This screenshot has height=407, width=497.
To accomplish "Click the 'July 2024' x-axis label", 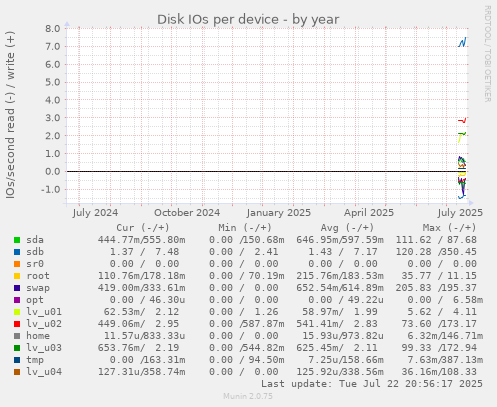I will click(95, 213).
